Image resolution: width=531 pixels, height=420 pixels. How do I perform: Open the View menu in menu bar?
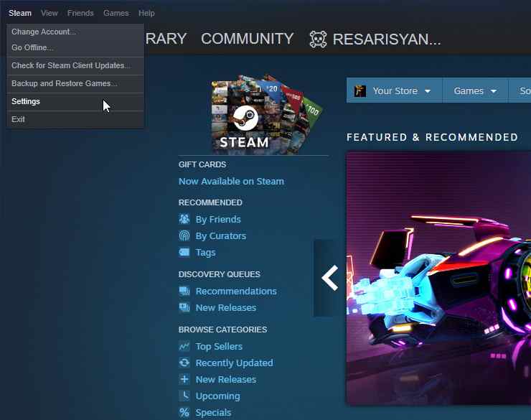50,13
